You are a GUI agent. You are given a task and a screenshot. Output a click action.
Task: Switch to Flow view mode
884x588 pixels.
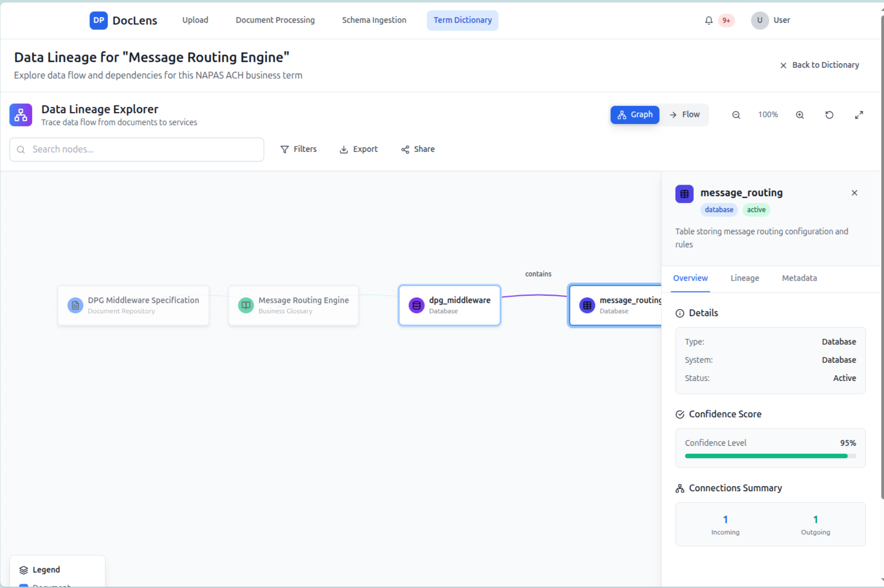[x=684, y=115]
